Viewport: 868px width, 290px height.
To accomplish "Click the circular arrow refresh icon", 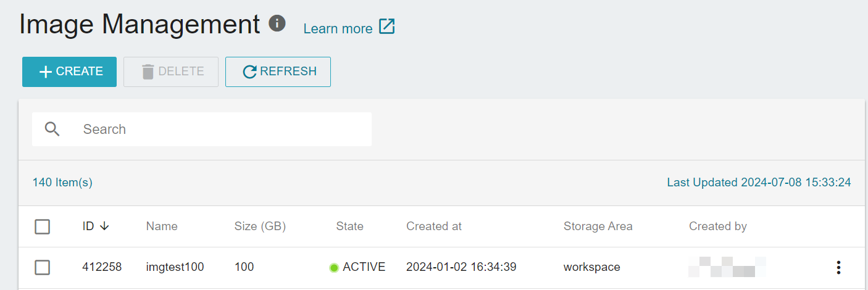I will pyautogui.click(x=249, y=72).
